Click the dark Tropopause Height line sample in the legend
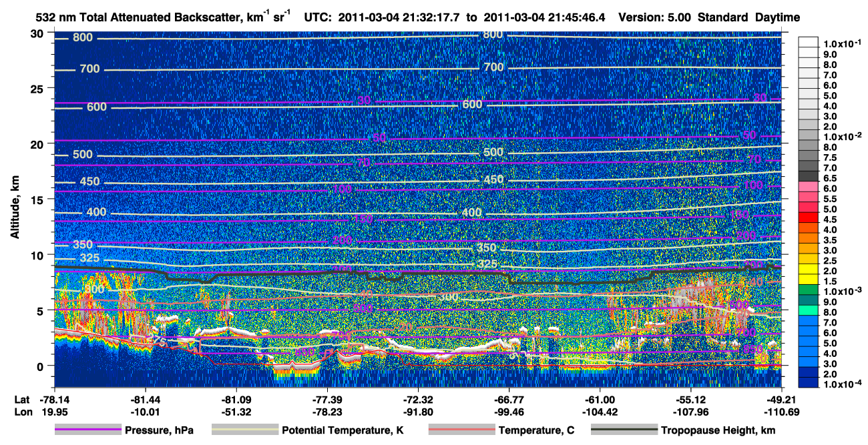Screen dimensions: 868x445 624,430
